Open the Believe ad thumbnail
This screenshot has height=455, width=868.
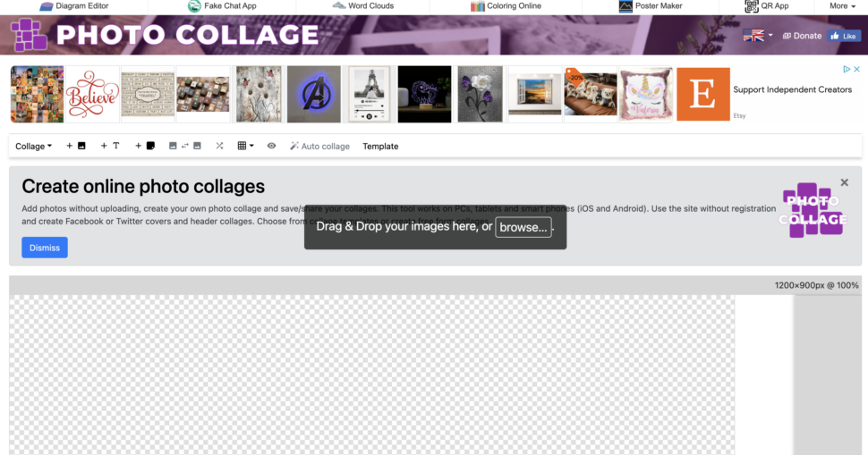click(92, 94)
